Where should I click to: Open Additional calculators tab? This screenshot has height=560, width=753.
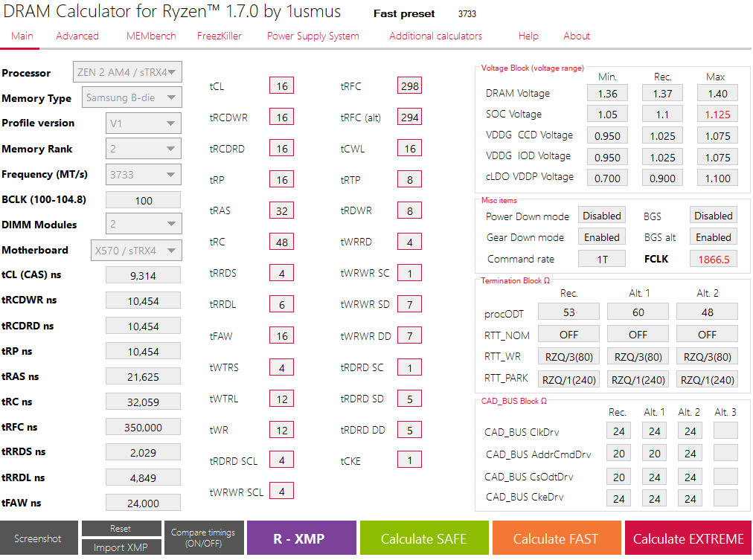(435, 36)
